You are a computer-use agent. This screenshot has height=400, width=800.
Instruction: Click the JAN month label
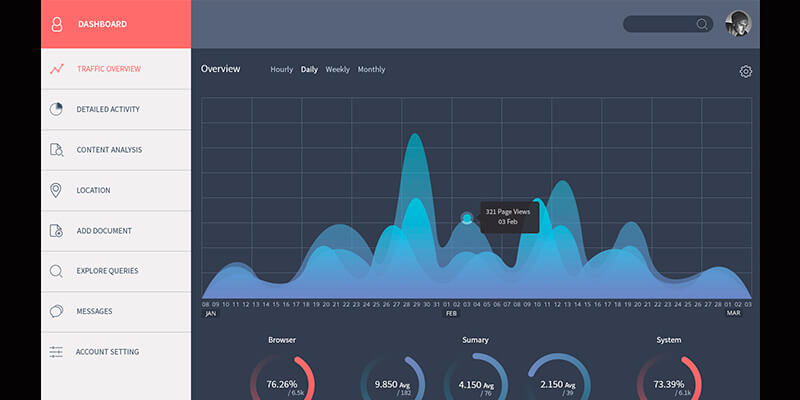tap(211, 313)
